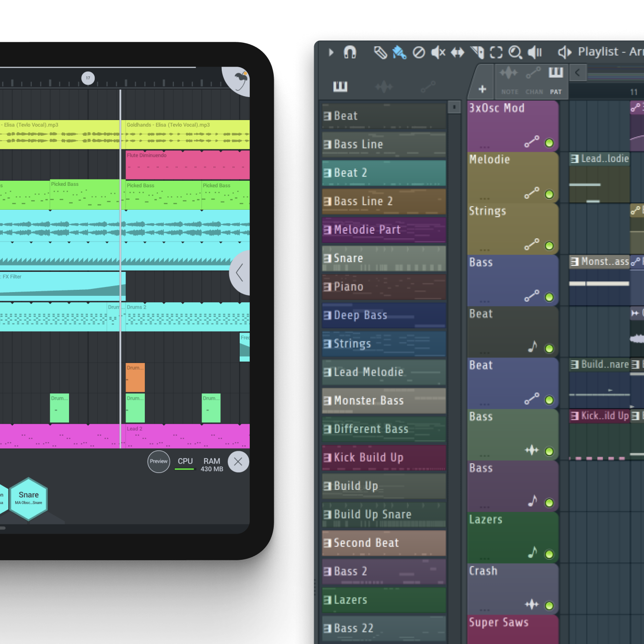Select the Slice tool
The image size is (644, 644).
(477, 52)
